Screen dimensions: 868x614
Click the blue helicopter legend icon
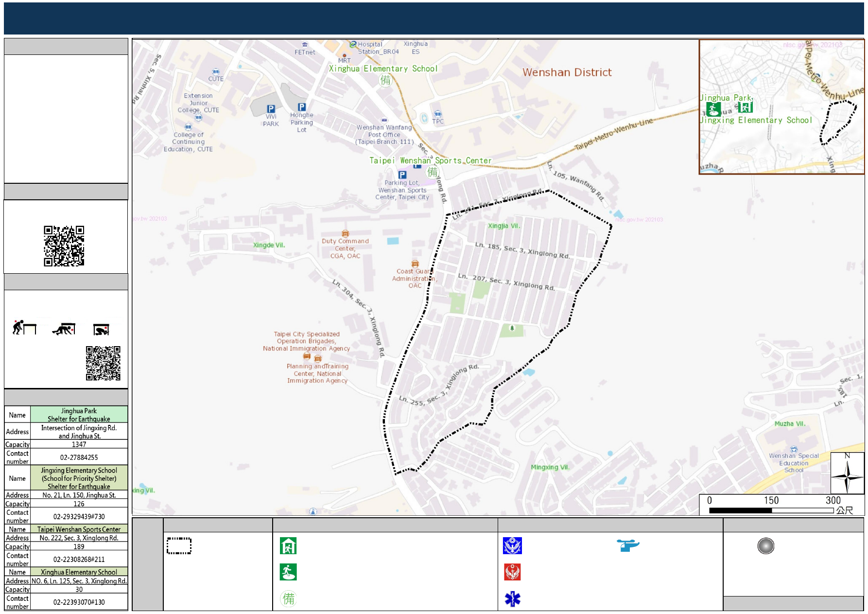tap(628, 545)
